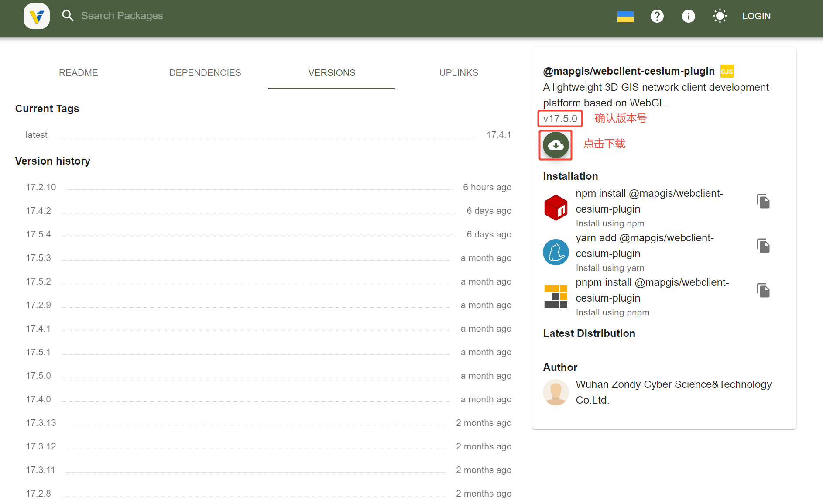The width and height of the screenshot is (823, 504).
Task: Click the 'Version history' heading
Action: [53, 161]
